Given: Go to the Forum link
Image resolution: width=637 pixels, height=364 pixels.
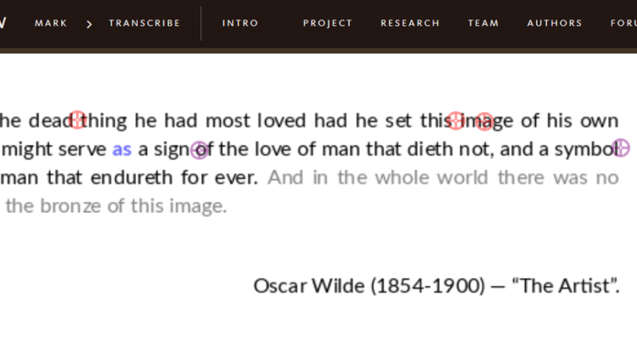Looking at the screenshot, I should [x=623, y=23].
